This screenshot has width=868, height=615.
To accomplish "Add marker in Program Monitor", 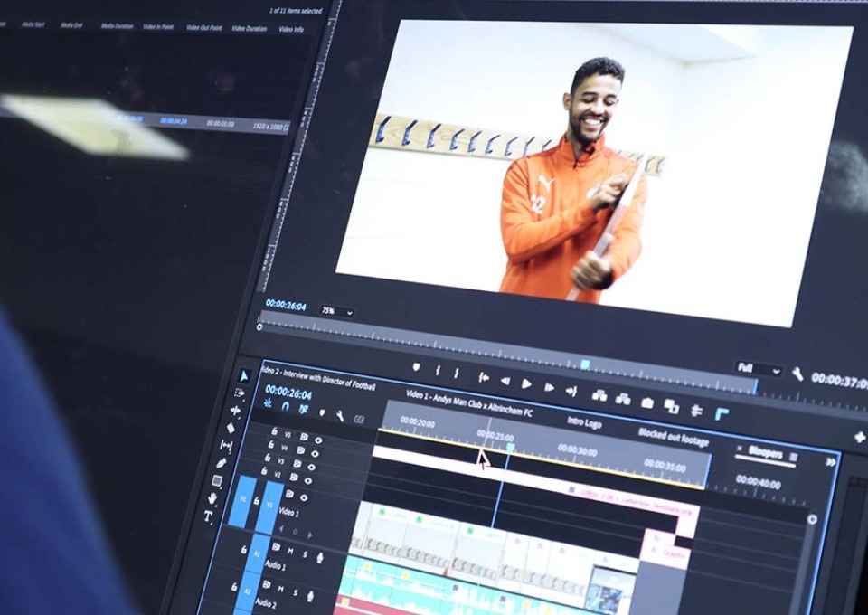I will (x=417, y=367).
